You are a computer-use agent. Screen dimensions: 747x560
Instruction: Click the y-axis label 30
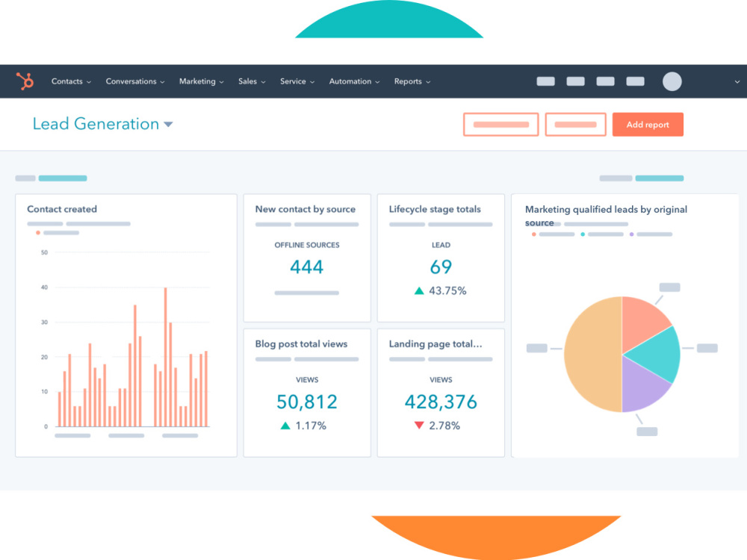[x=44, y=323]
